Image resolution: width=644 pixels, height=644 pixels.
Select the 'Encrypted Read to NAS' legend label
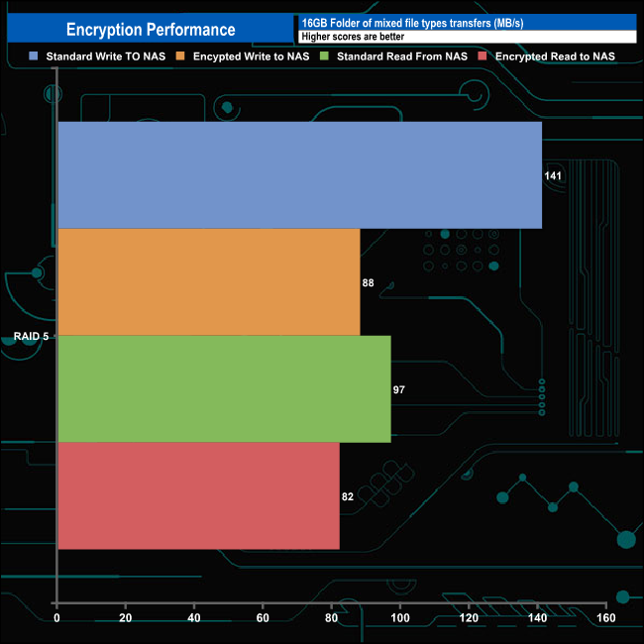(x=555, y=56)
